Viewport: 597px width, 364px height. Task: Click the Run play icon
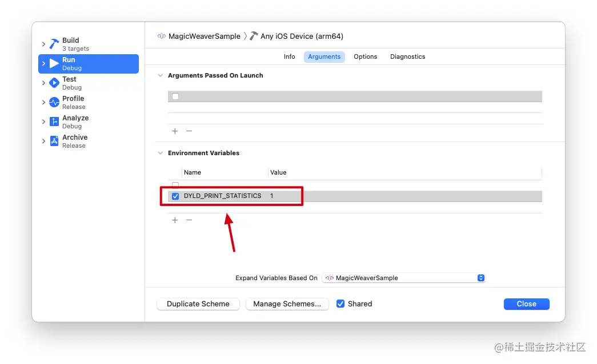coord(54,63)
